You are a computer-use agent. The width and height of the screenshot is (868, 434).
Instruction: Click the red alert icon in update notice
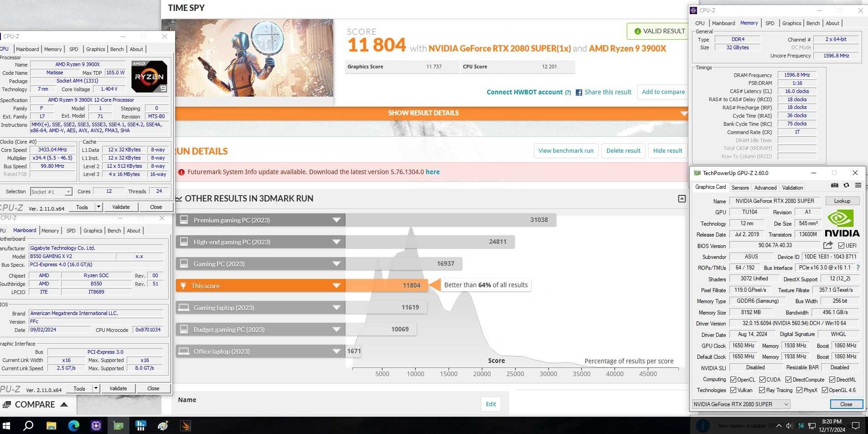coord(181,172)
